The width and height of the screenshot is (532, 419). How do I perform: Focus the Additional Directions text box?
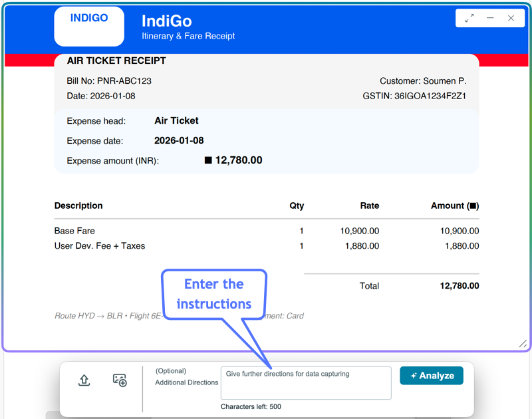pos(306,382)
